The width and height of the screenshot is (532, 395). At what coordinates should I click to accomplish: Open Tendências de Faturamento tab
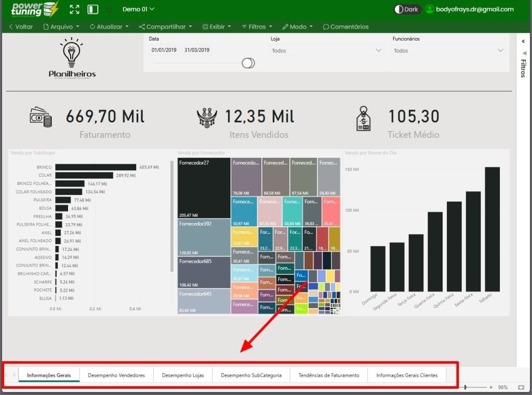329,375
